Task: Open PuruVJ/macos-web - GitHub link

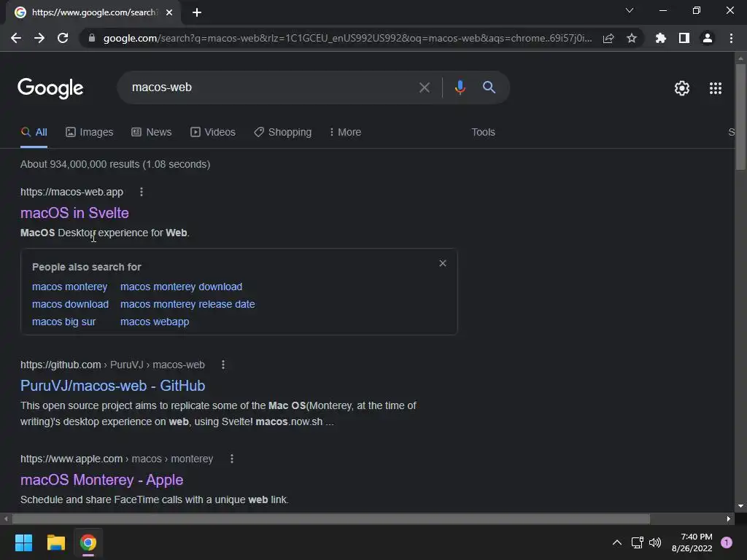Action: pos(113,386)
